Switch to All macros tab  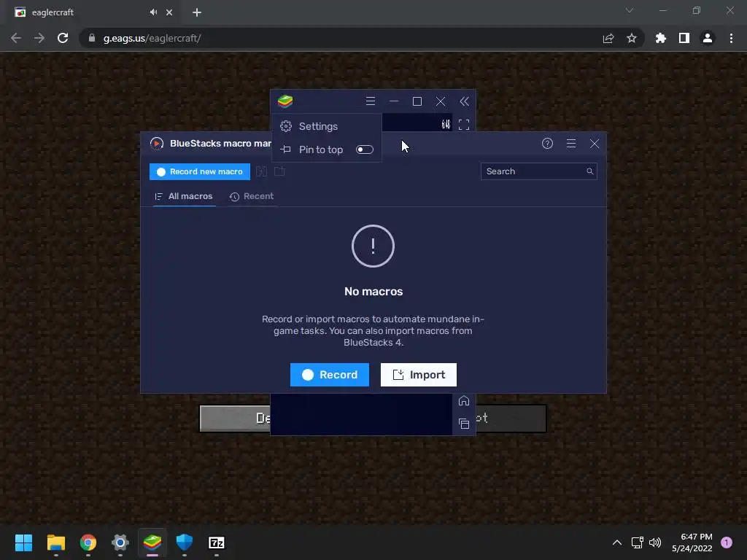(x=184, y=196)
